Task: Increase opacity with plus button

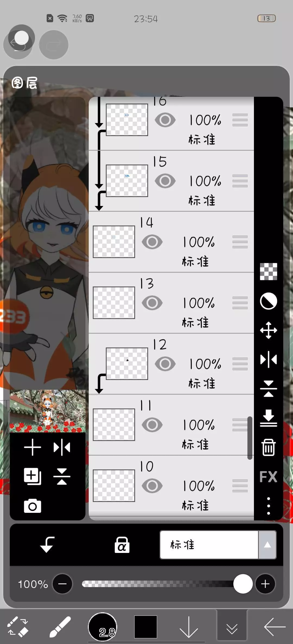Action: [x=265, y=584]
